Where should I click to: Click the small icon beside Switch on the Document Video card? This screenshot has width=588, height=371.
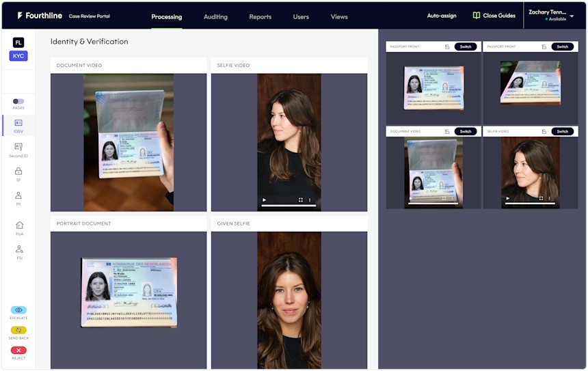[x=447, y=132]
